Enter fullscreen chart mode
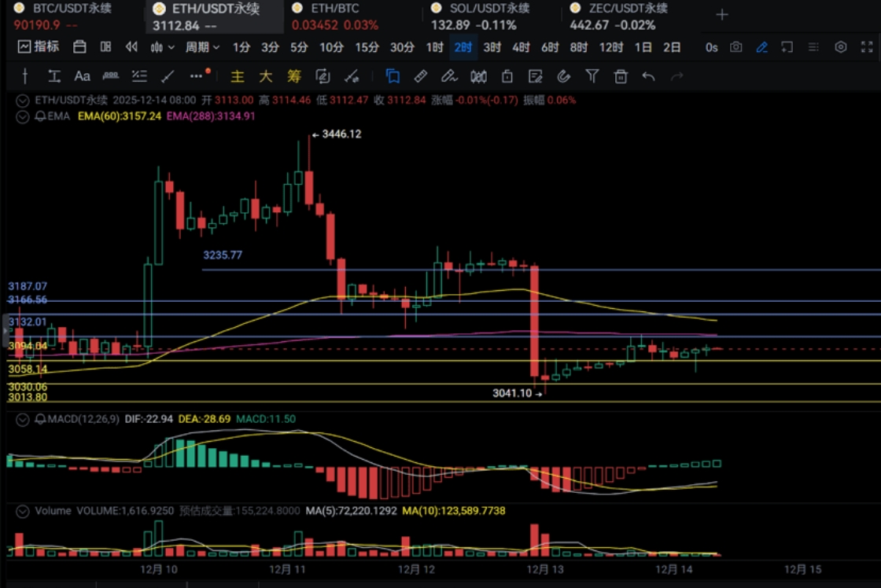The width and height of the screenshot is (881, 588). (867, 47)
